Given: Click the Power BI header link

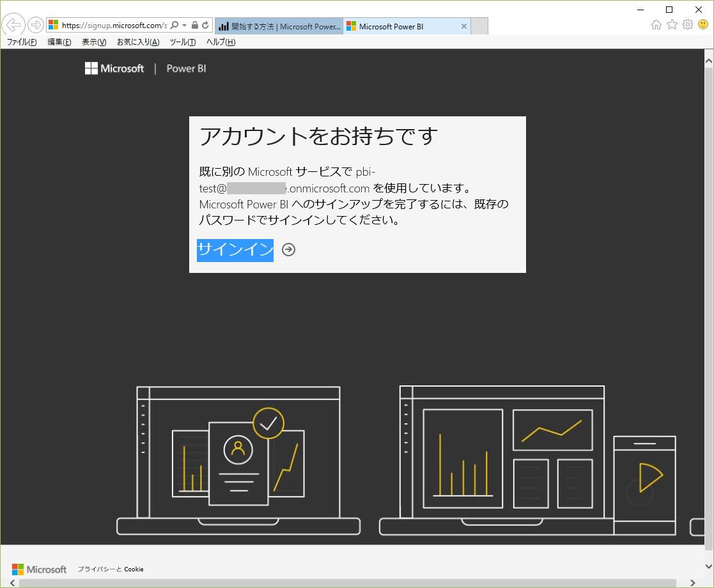Looking at the screenshot, I should pos(186,68).
